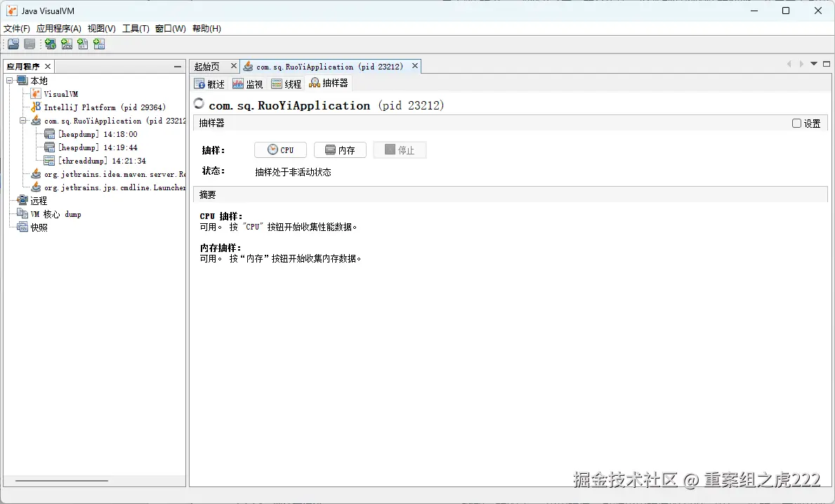Start memory sampling with the 内存 button
Viewport: 835px width, 504px height.
pyautogui.click(x=341, y=150)
